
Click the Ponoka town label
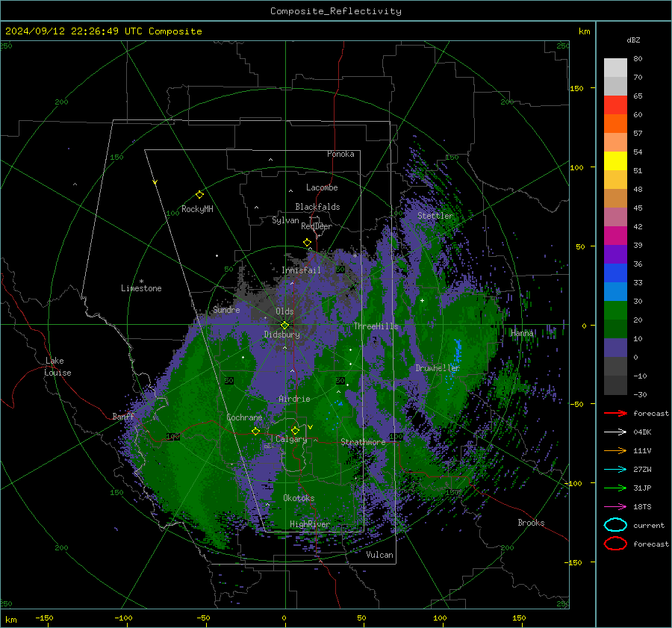340,155
